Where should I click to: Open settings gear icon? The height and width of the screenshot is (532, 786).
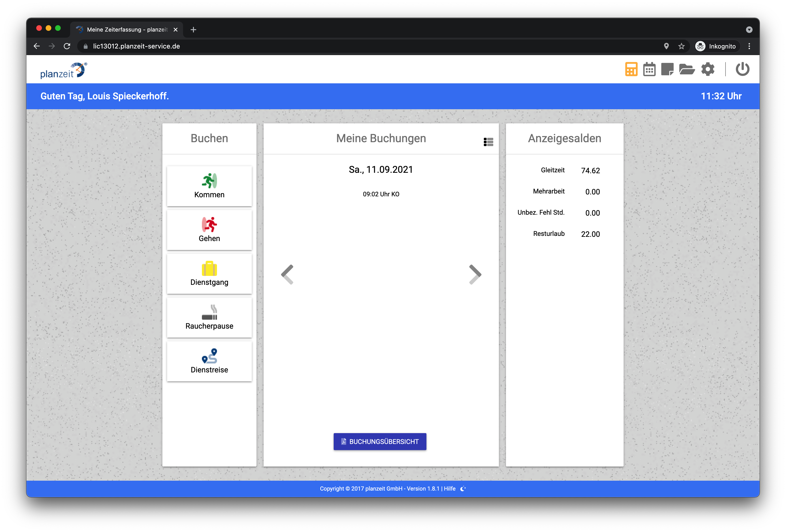[x=708, y=69]
